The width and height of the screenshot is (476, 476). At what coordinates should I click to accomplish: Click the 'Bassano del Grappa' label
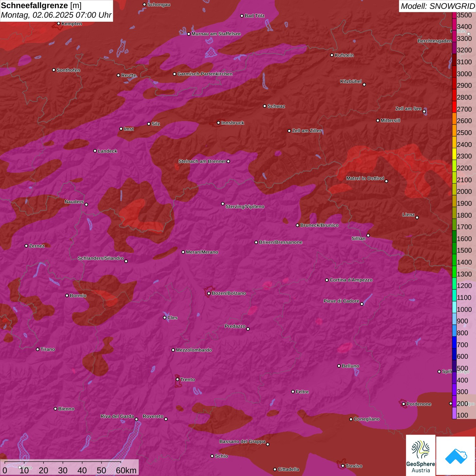pyautogui.click(x=242, y=441)
